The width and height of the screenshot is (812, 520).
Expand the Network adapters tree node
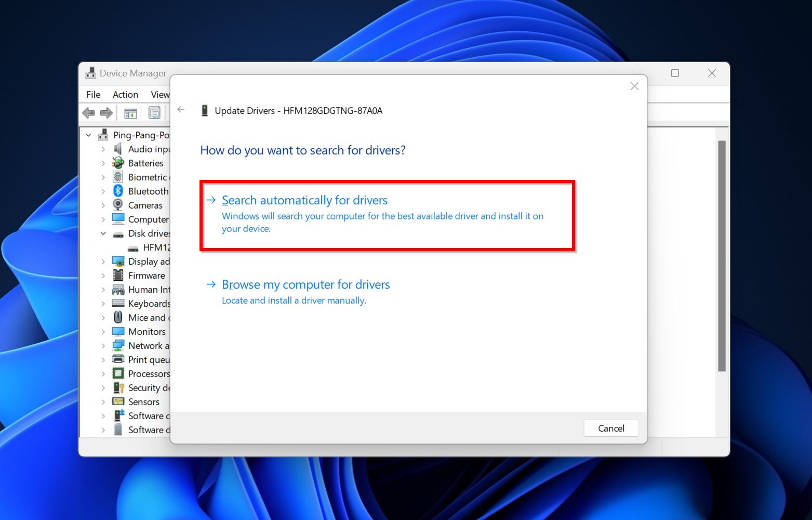[x=103, y=346]
